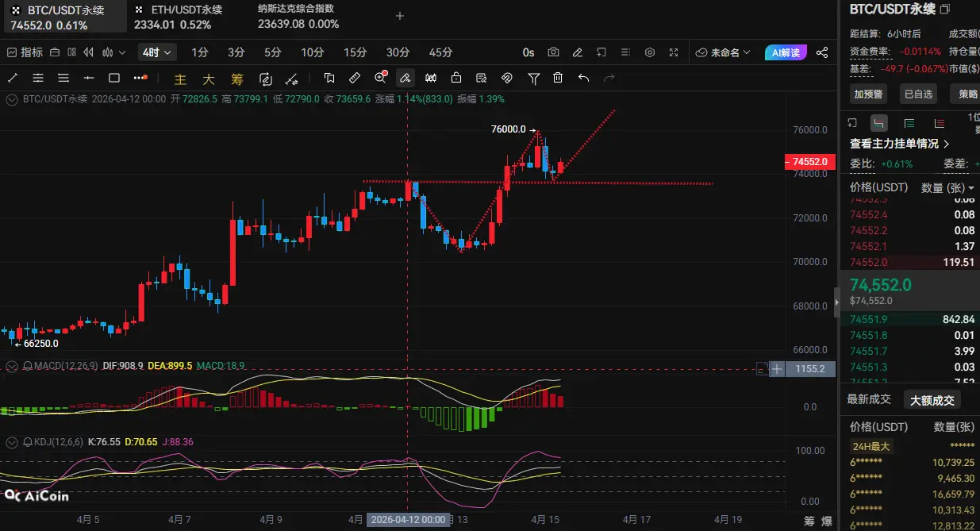
Task: Toggle the 筹 chip distribution overlay
Action: coord(237,79)
